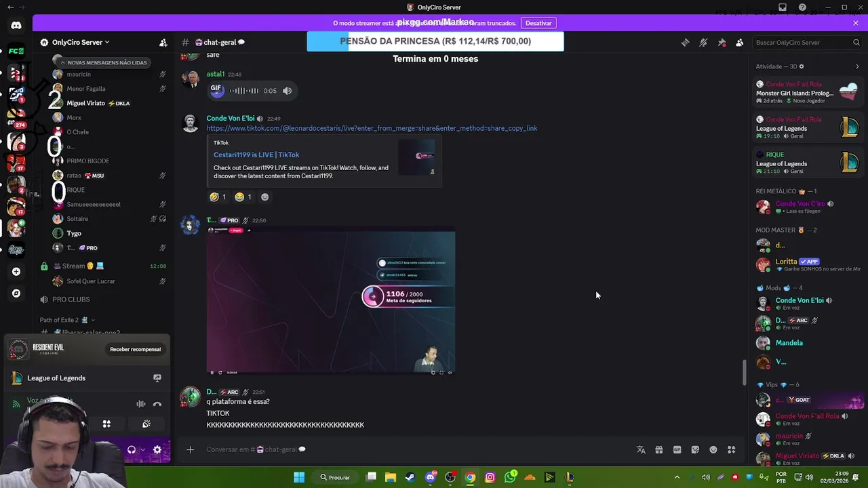
Task: Open activity settings gear next to Atividade
Action: (802, 66)
